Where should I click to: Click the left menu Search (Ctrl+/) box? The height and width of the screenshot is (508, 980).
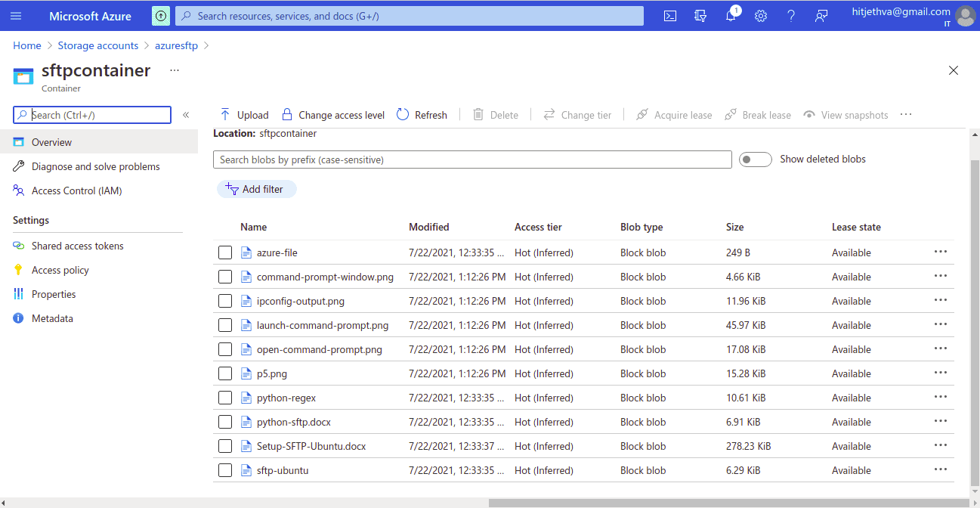click(x=93, y=115)
